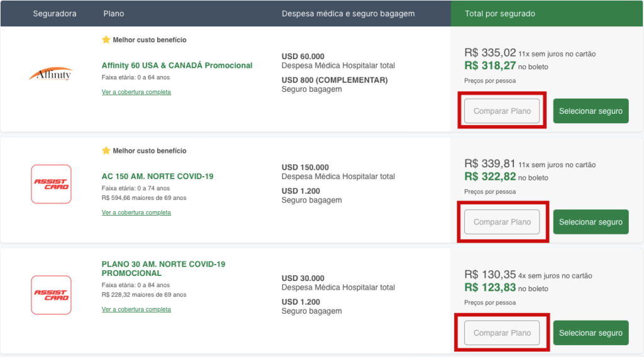Open the Affinity 60 USA & CANADÁ Promocional title
This screenshot has width=644, height=357.
click(177, 65)
